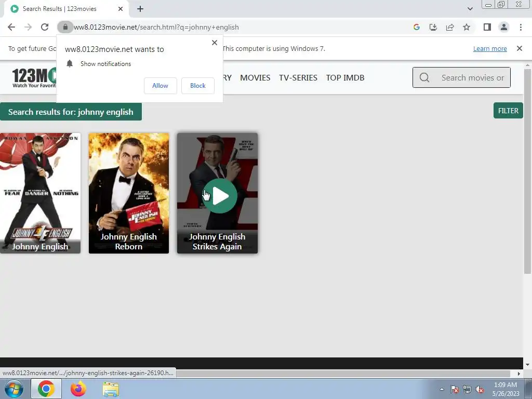This screenshot has height=399, width=532.
Task: Click the 123Movies logo
Action: (x=34, y=78)
